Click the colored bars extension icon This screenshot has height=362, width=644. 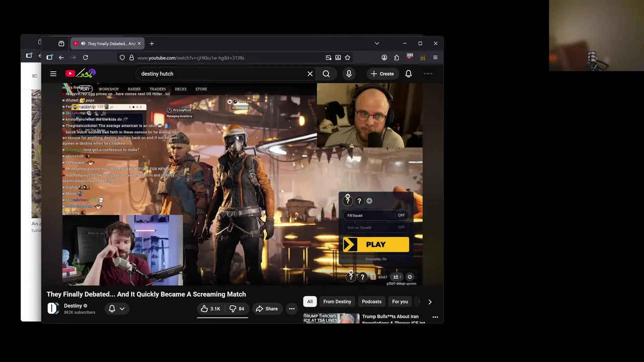[423, 58]
